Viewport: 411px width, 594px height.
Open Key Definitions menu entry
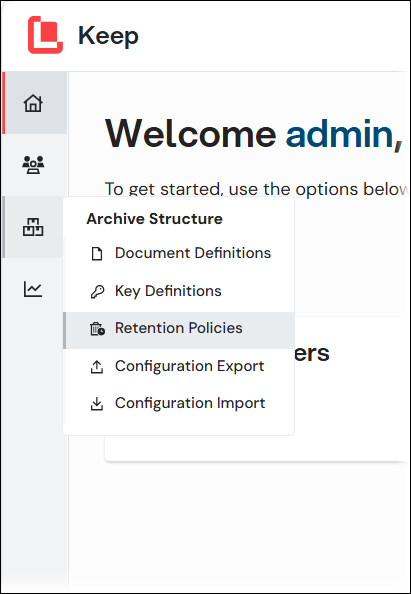click(179, 291)
